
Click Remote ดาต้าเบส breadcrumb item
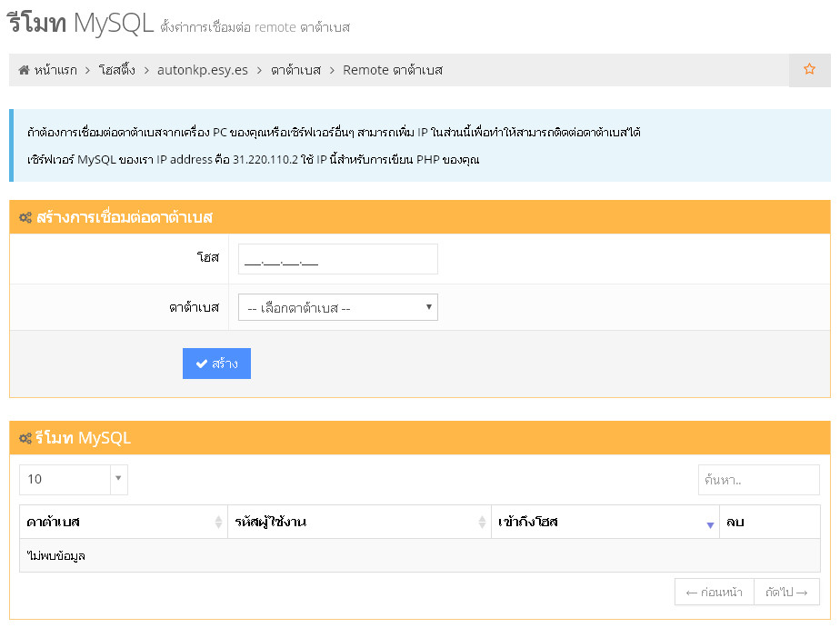pos(393,70)
